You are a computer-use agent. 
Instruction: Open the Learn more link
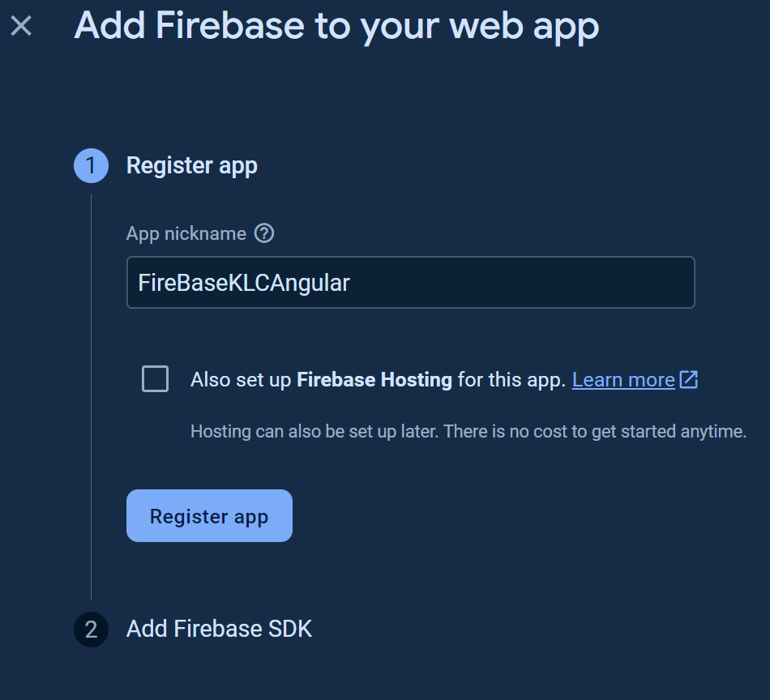coord(623,380)
